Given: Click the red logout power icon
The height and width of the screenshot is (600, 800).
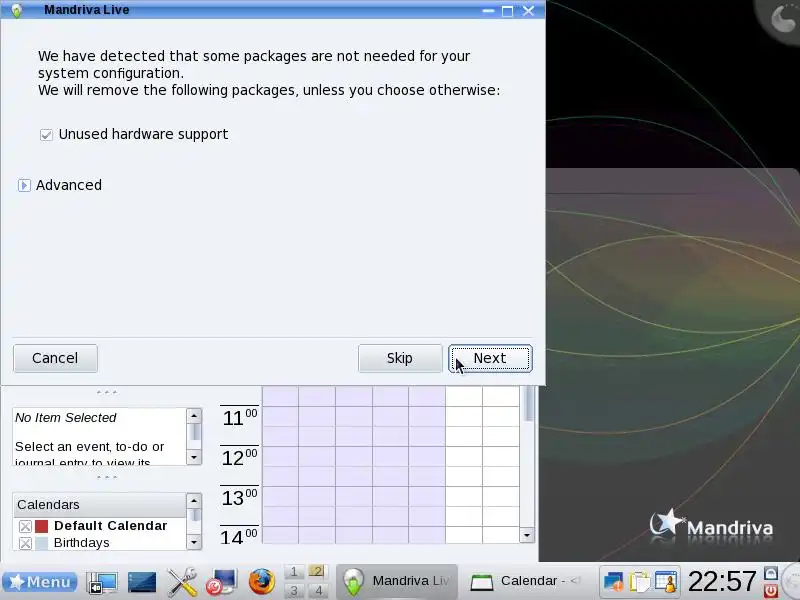Looking at the screenshot, I should tap(770, 590).
